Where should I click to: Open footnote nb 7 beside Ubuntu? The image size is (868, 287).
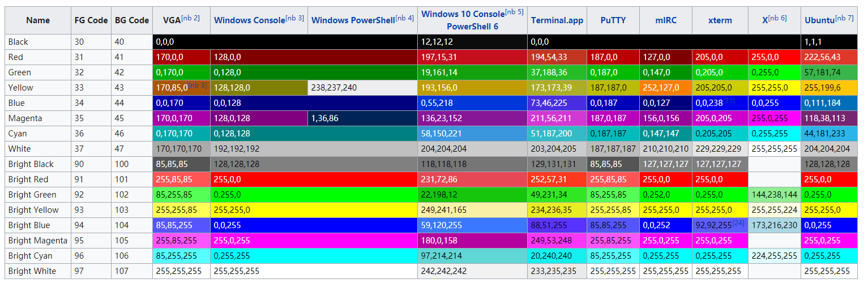[844, 18]
